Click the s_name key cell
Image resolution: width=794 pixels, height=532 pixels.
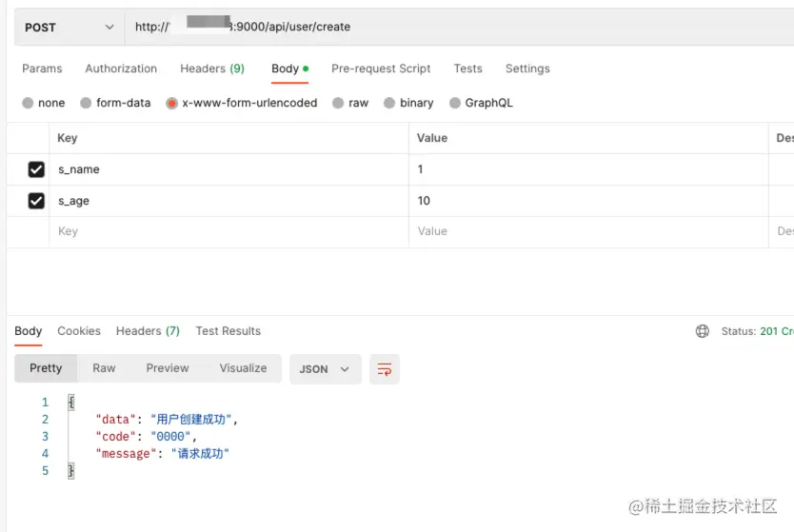[x=228, y=169]
